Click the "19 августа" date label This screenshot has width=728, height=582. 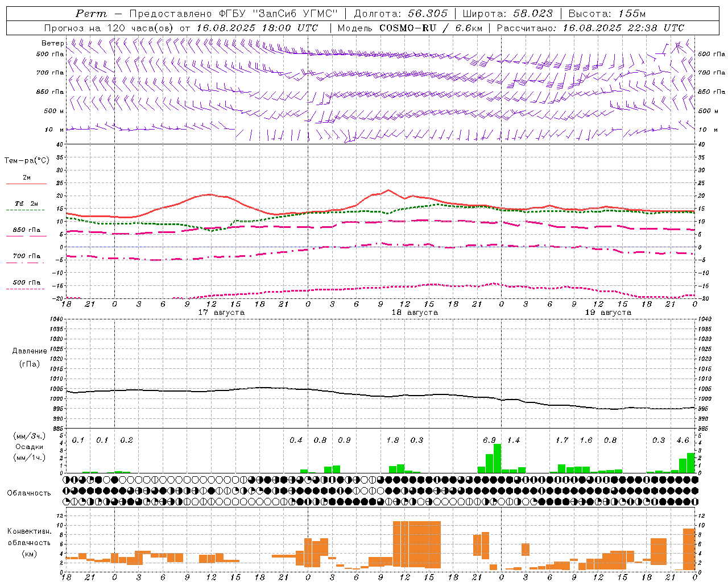tap(608, 313)
